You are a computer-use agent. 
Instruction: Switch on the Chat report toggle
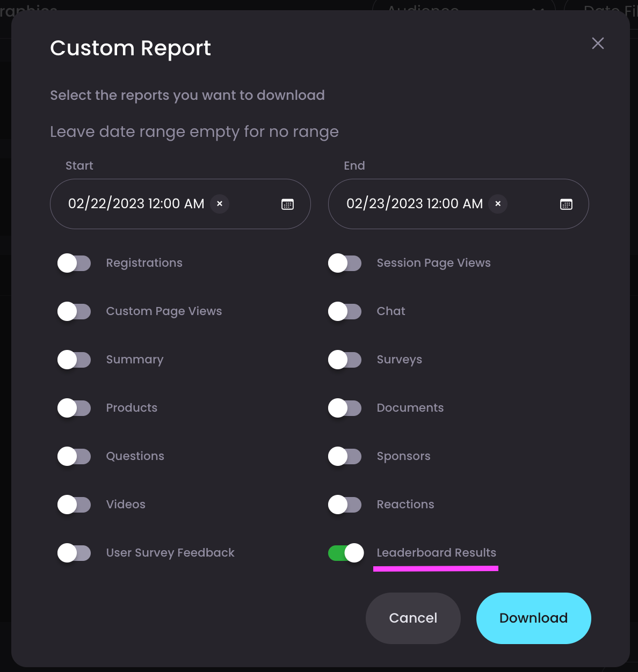[345, 311]
